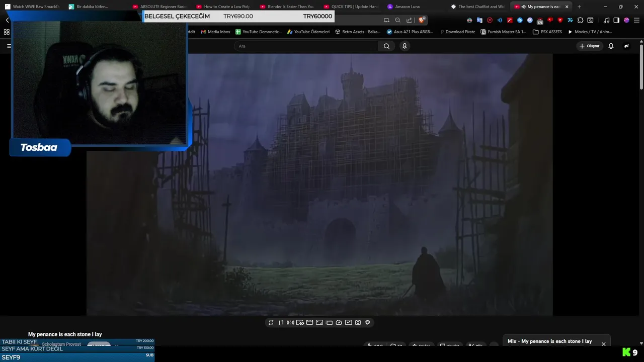Click the video player castle scene
The width and height of the screenshot is (644, 362).
click(x=319, y=185)
